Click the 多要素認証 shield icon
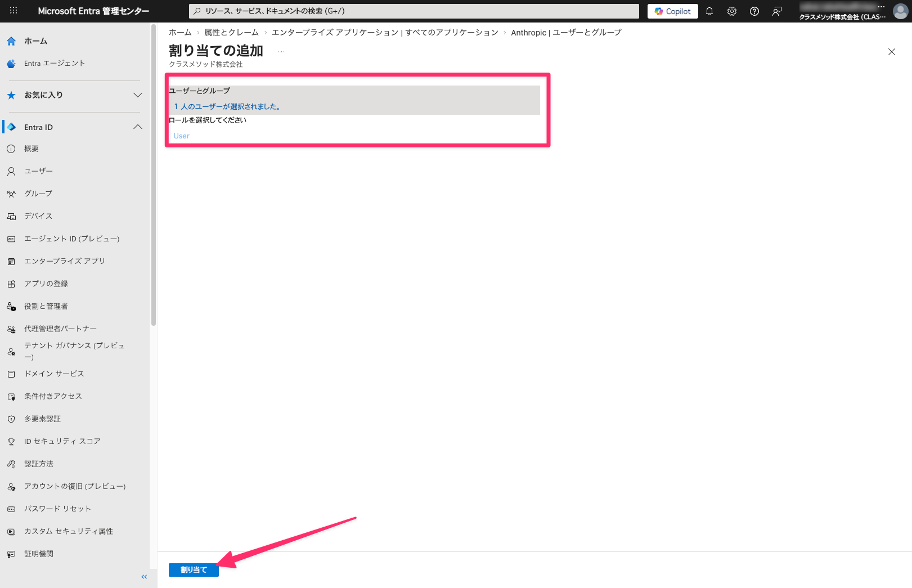Screen dimensions: 912x588 click(x=11, y=419)
